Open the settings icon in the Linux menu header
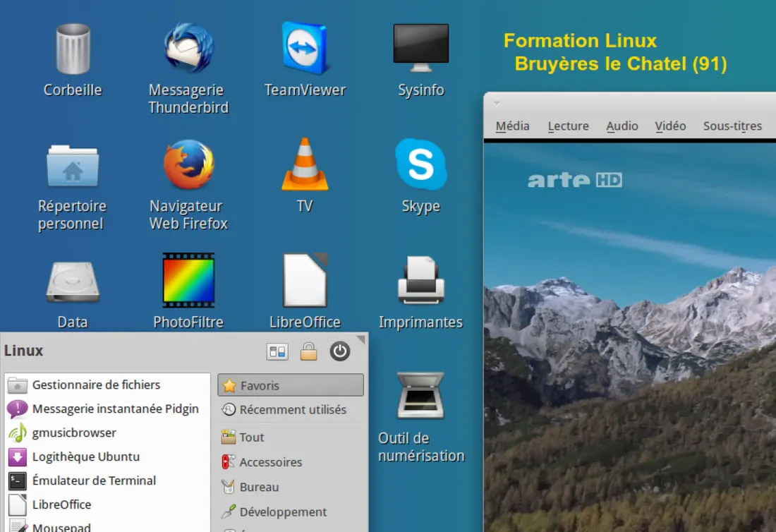776x532 pixels. coord(277,351)
